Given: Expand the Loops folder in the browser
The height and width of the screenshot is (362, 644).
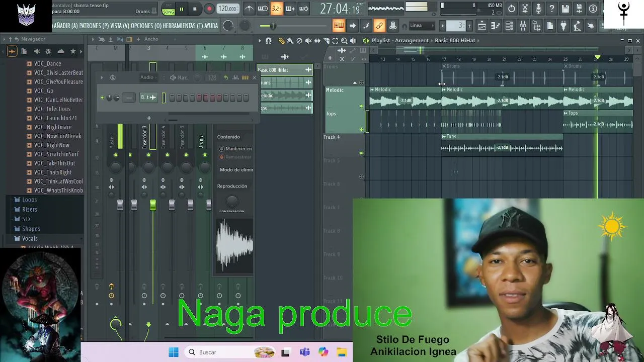Looking at the screenshot, I should point(29,200).
